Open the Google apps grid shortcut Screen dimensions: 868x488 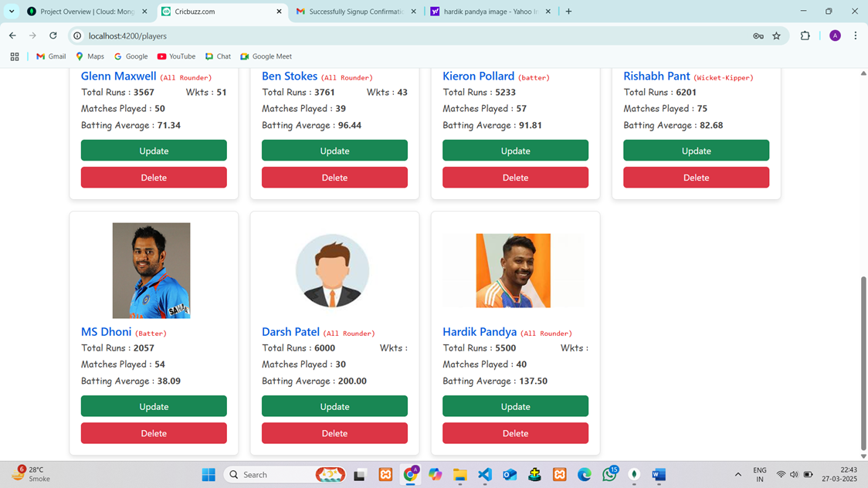pyautogui.click(x=15, y=56)
